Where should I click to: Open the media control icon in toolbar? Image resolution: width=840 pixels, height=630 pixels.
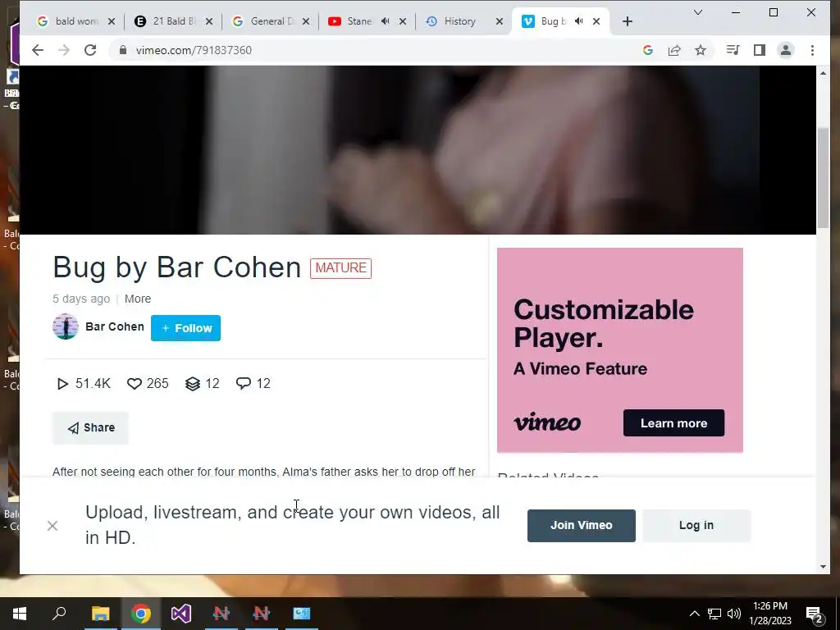[733, 50]
